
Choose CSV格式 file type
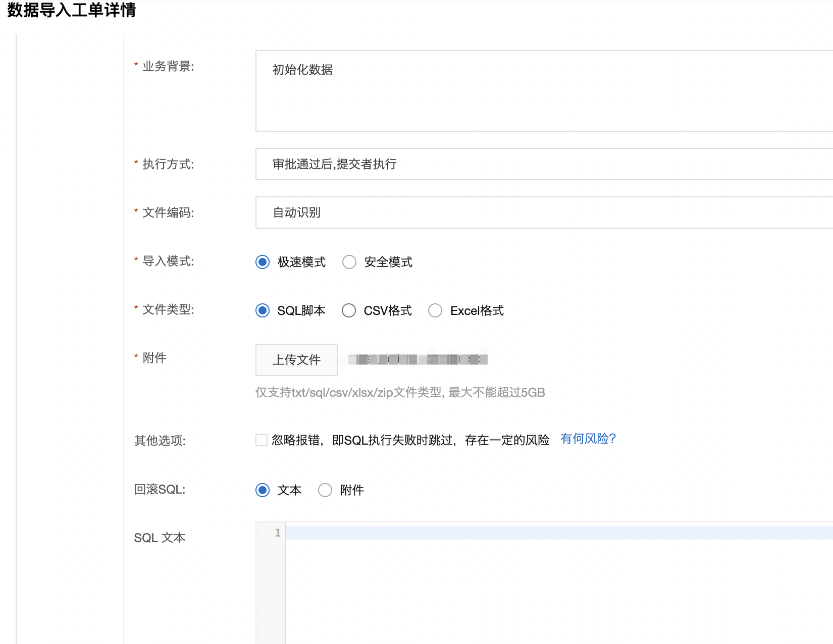pyautogui.click(x=349, y=310)
